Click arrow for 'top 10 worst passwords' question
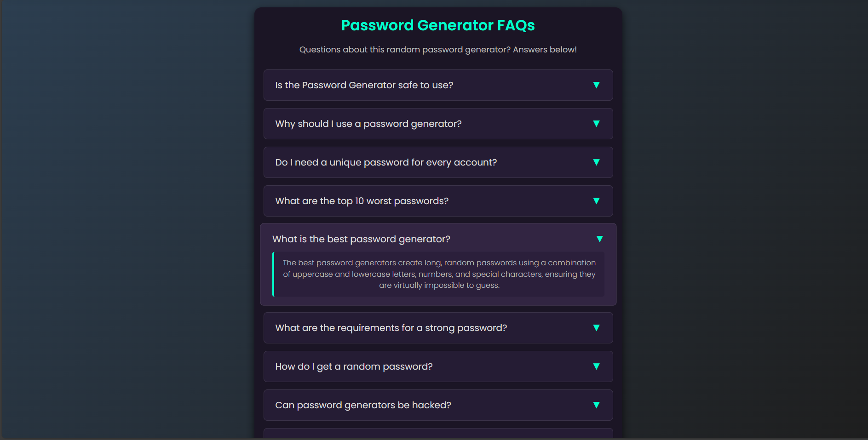 (596, 201)
